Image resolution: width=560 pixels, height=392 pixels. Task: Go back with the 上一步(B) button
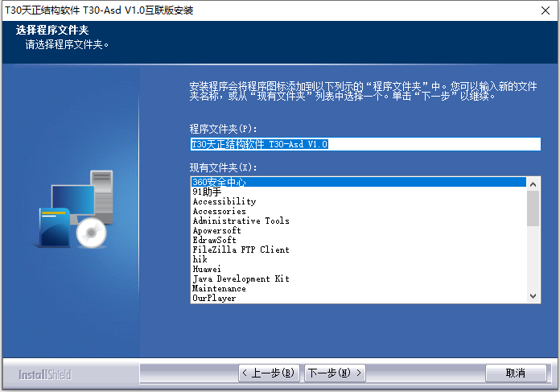pyautogui.click(x=269, y=373)
